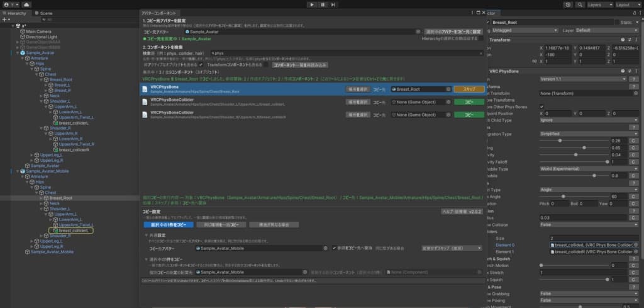Switch to the Hierarchy tab
Image resolution: width=644 pixels, height=308 pixels.
[14, 13]
